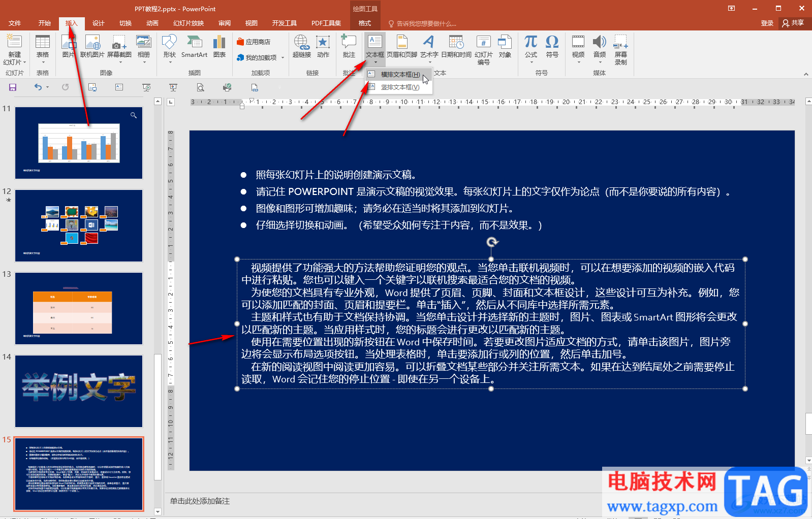Switch to the Design (设计) tab
Image resolution: width=812 pixels, height=519 pixels.
(x=99, y=23)
